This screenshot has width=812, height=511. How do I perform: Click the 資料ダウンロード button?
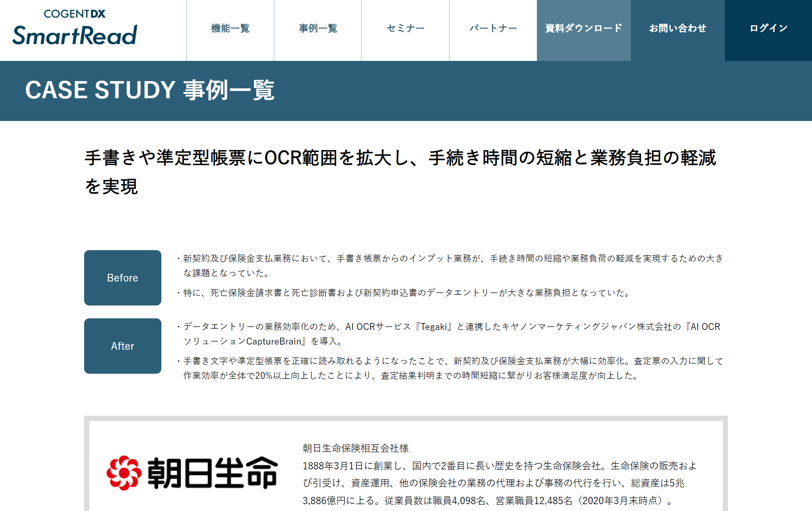tap(583, 29)
